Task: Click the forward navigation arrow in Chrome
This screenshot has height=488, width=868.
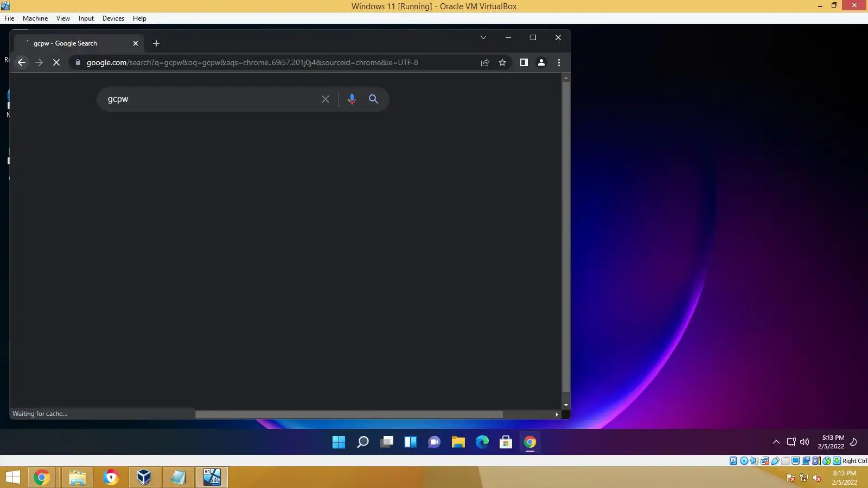Action: tap(39, 62)
